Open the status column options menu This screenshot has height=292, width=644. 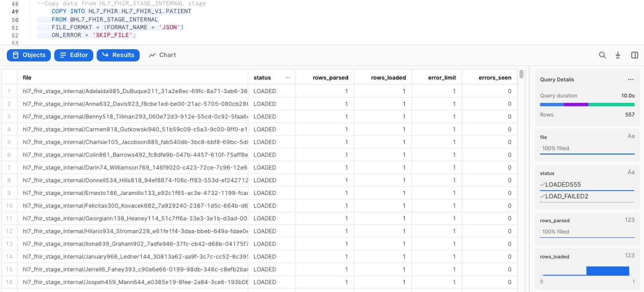288,78
